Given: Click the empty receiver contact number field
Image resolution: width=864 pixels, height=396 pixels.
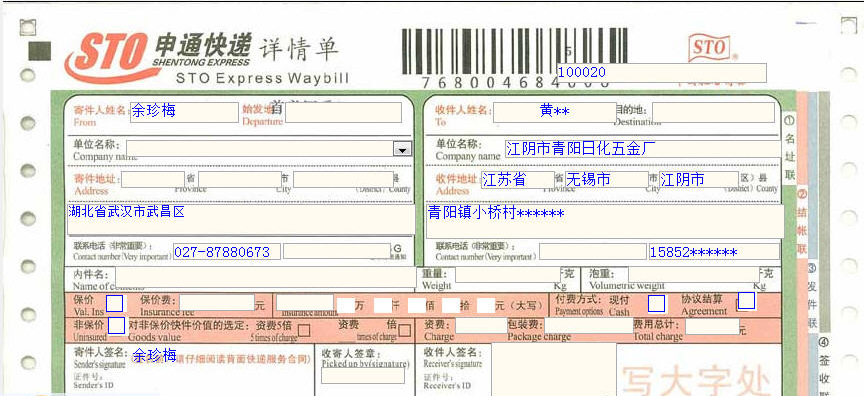Looking at the screenshot, I should 592,252.
